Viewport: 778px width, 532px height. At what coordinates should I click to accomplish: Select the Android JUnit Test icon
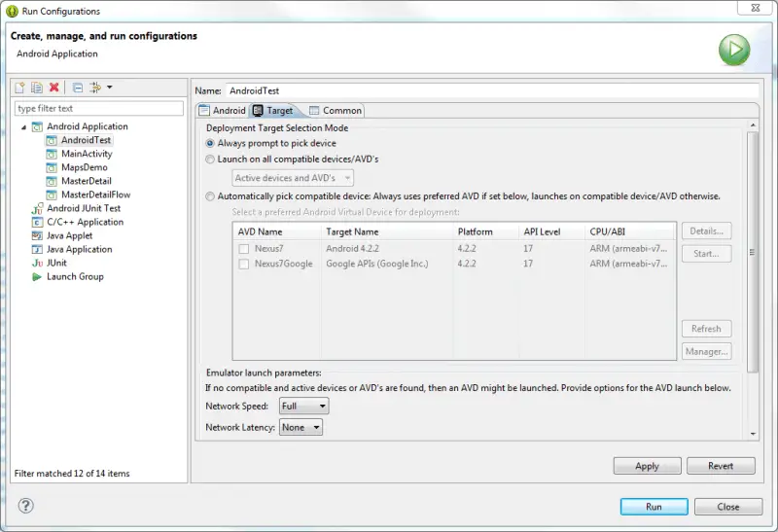coord(37,208)
